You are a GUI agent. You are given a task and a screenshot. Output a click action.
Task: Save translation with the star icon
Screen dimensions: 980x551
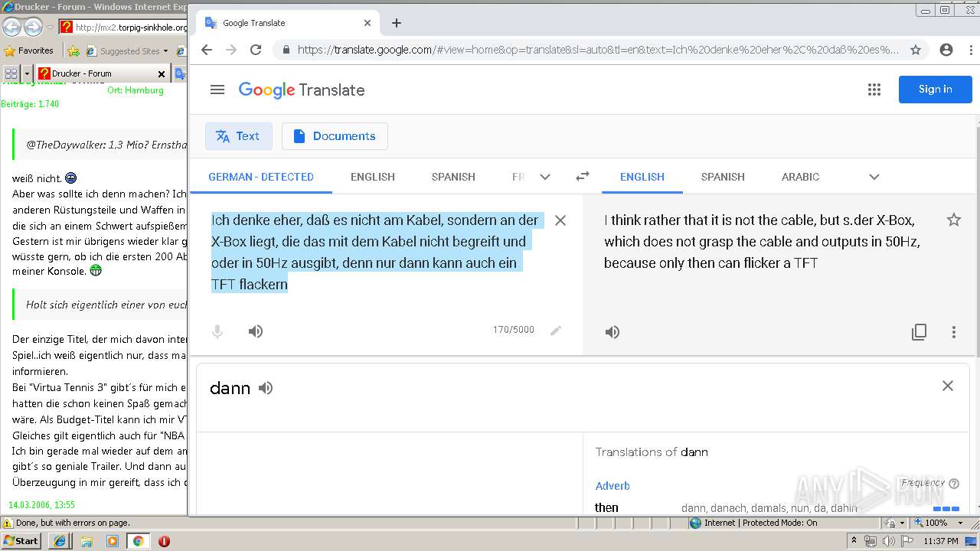click(x=954, y=220)
